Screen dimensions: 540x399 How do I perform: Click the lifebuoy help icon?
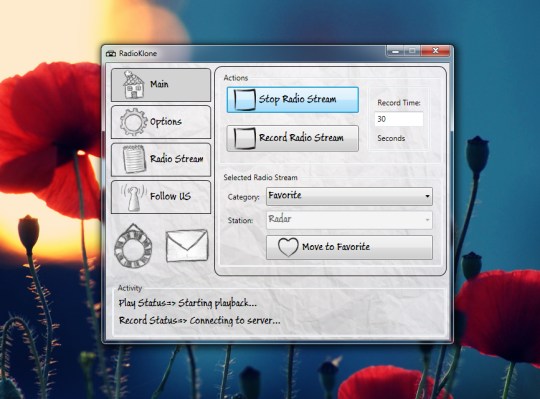133,246
